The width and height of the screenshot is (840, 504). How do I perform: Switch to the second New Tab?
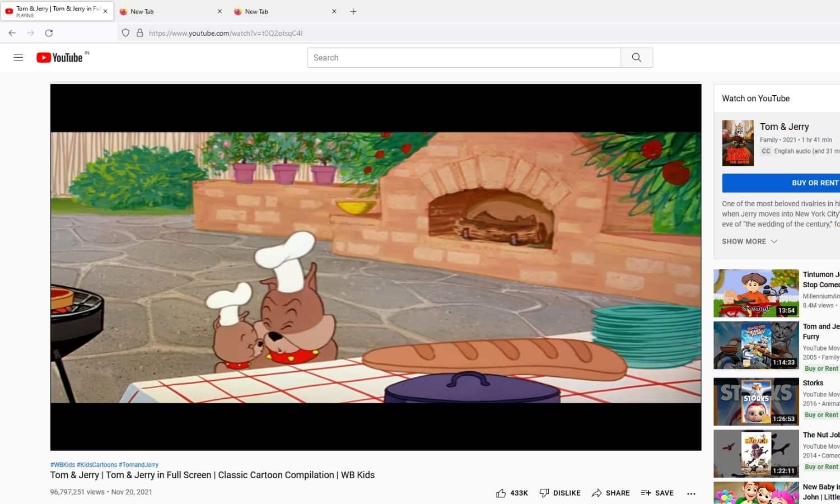pos(171,11)
